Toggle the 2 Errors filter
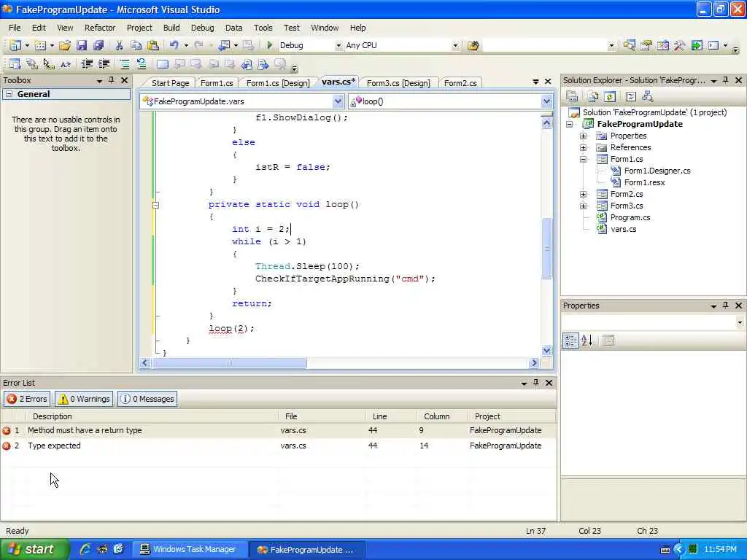Image resolution: width=747 pixels, height=560 pixels. tap(27, 399)
